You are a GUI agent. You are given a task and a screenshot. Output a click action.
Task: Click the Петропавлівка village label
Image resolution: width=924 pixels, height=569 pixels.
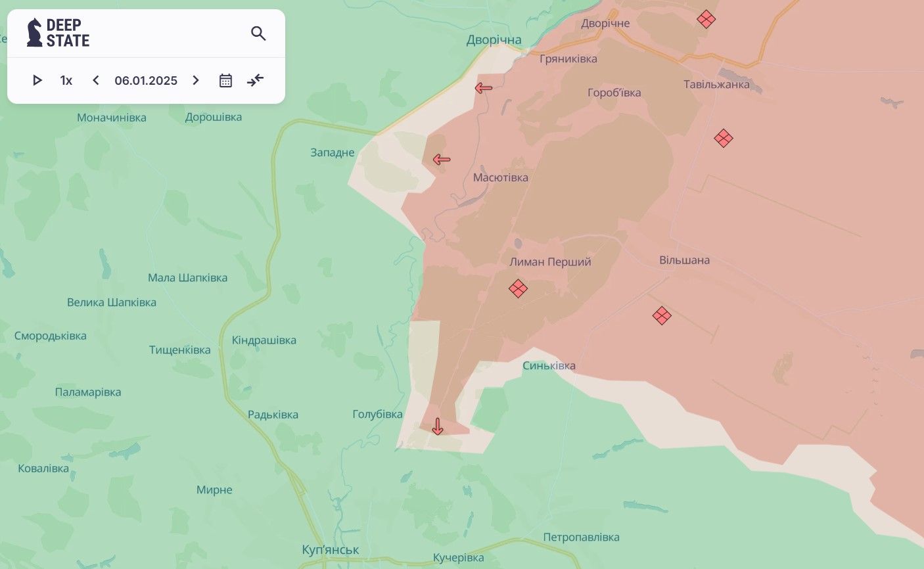tap(581, 537)
